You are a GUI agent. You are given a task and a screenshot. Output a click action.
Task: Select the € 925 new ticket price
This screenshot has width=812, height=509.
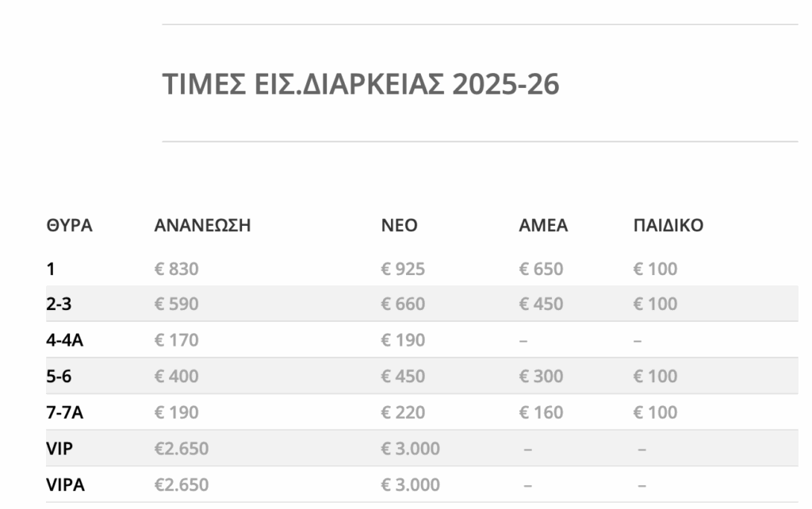(x=403, y=269)
